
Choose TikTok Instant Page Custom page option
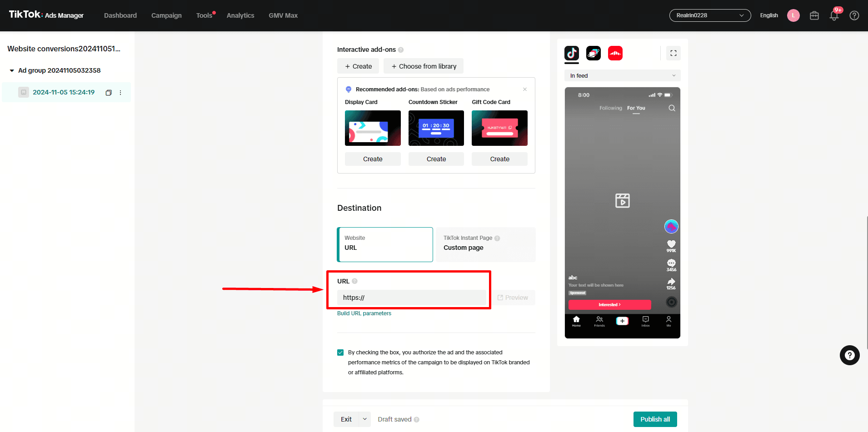[x=484, y=244]
